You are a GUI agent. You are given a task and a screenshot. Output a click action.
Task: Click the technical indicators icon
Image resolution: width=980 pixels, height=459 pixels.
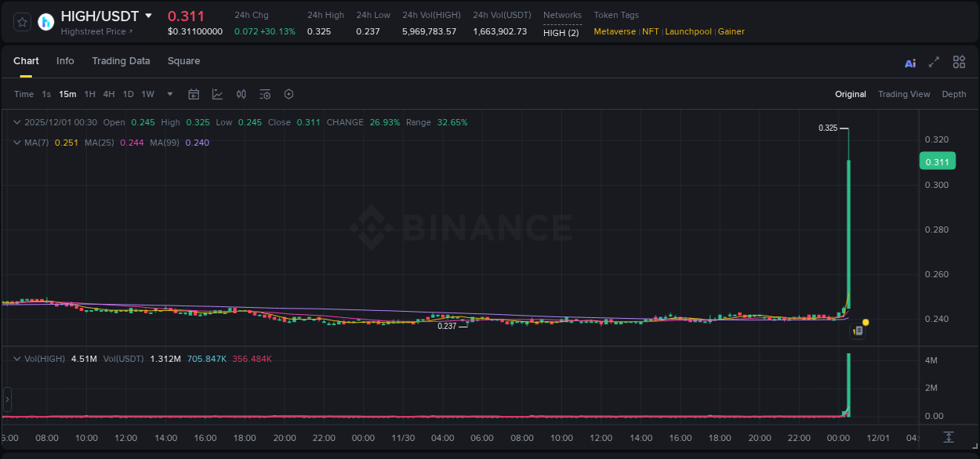tap(241, 94)
